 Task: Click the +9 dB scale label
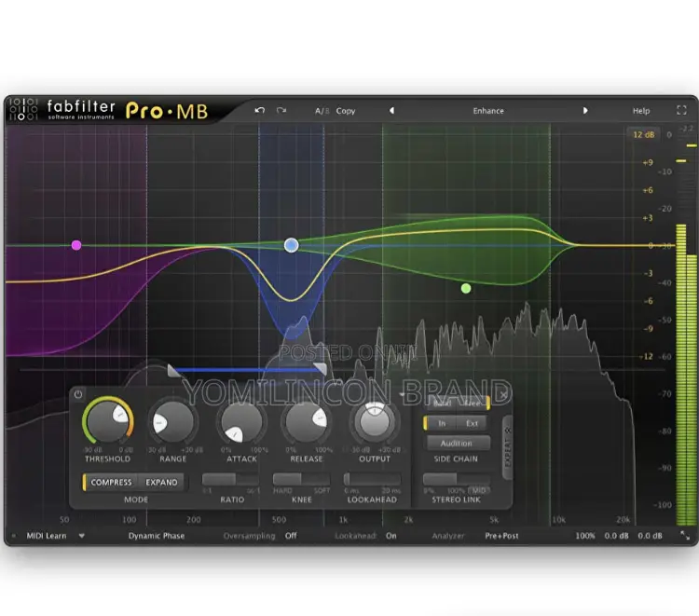click(x=648, y=163)
